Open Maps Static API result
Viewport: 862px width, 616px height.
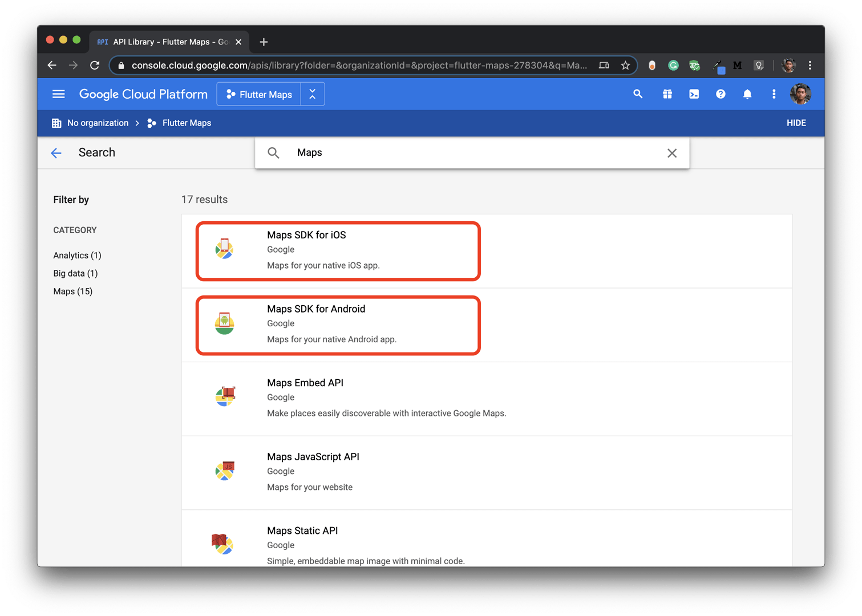coord(487,538)
